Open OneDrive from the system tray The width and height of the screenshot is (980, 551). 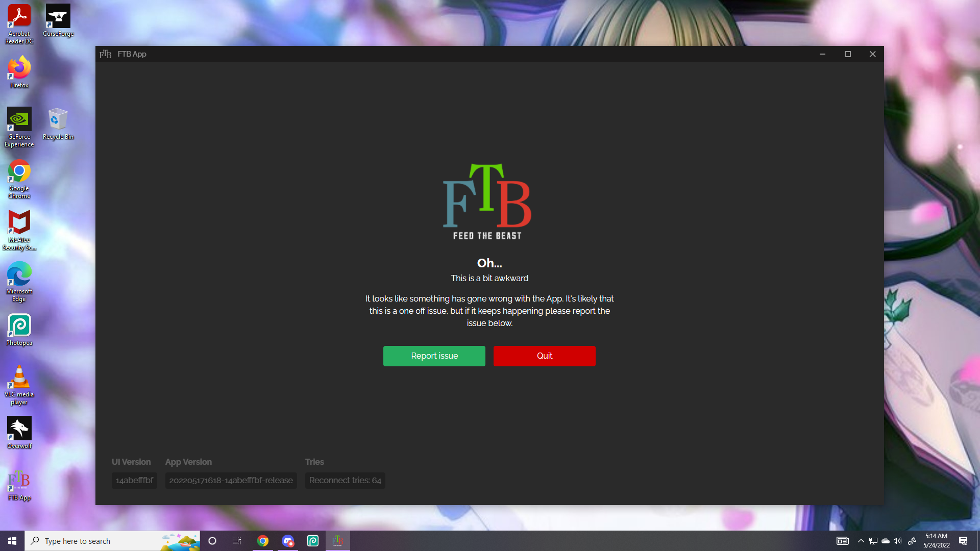(886, 541)
